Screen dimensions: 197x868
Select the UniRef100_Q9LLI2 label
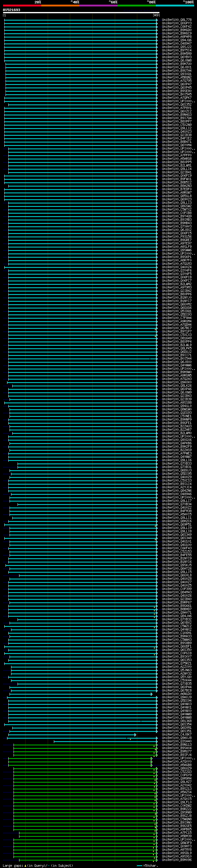tap(177, 128)
